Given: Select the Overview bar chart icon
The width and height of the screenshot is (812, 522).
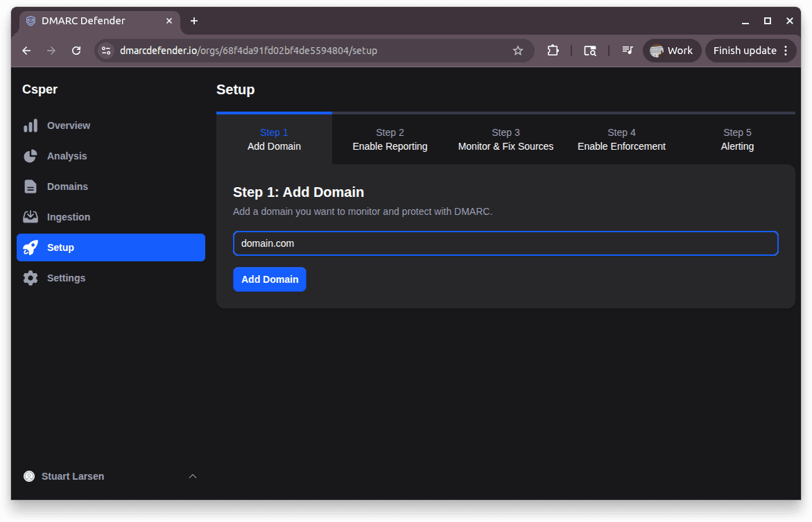Looking at the screenshot, I should [x=31, y=125].
